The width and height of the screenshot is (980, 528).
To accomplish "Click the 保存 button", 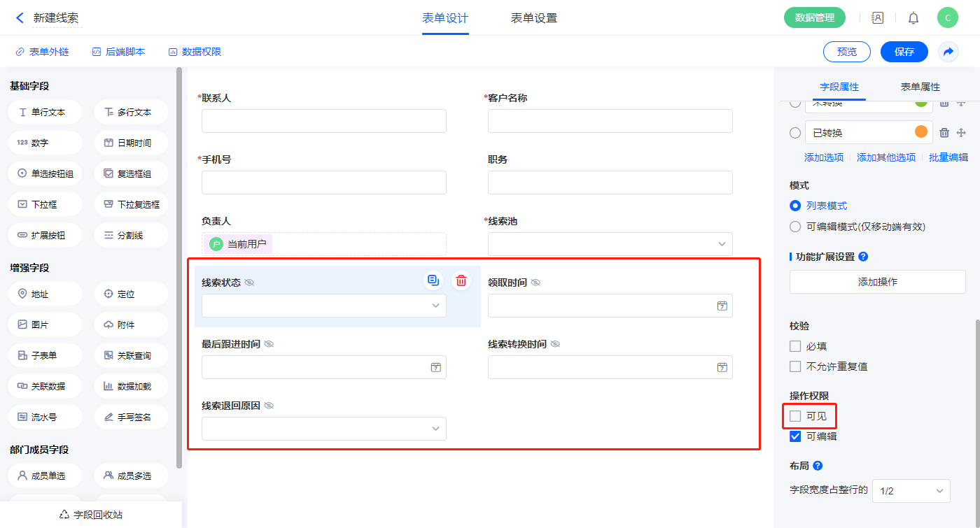I will (904, 52).
